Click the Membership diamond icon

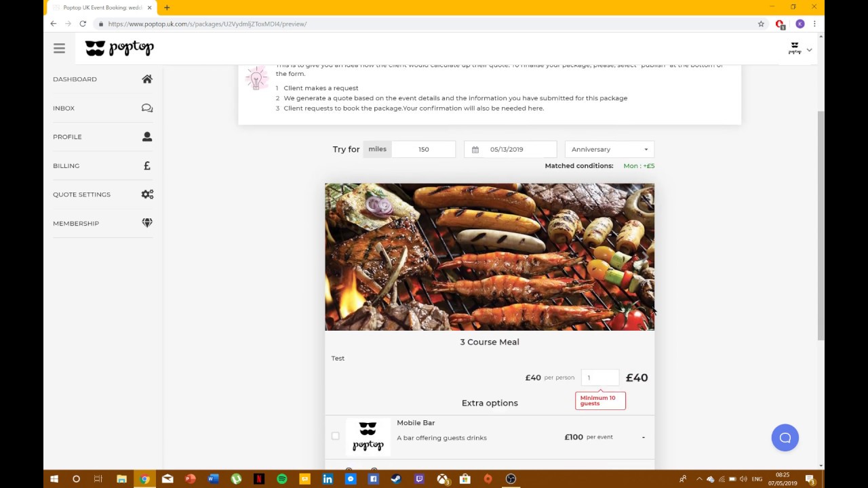(147, 223)
